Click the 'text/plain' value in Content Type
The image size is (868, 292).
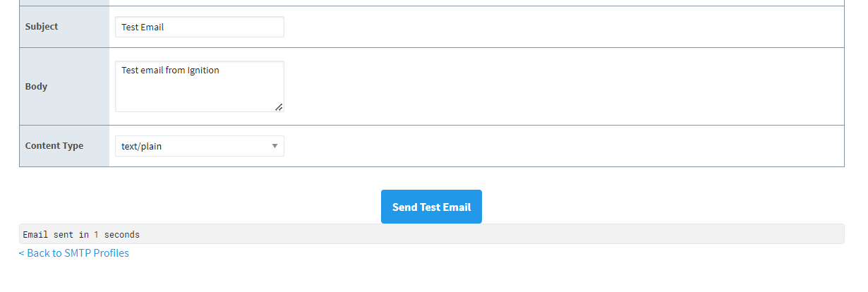(141, 147)
